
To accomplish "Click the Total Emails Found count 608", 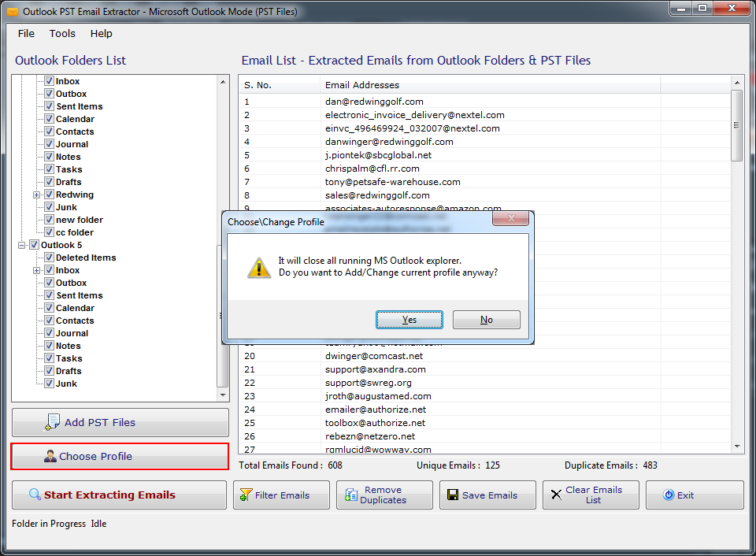I will [x=335, y=465].
